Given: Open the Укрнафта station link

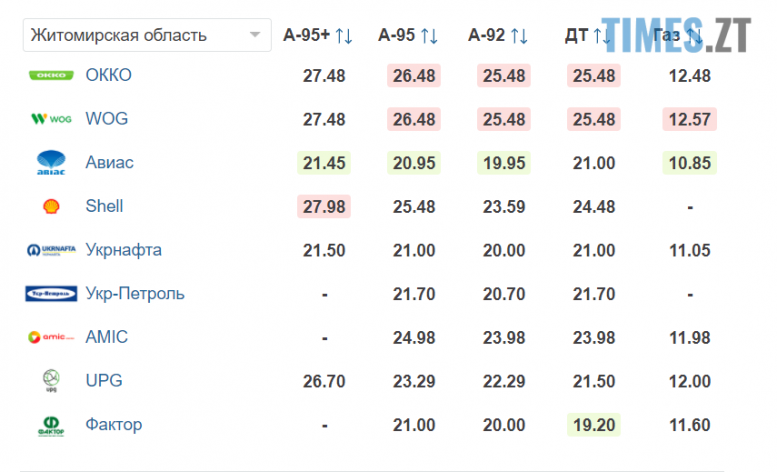Looking at the screenshot, I should click(x=123, y=250).
